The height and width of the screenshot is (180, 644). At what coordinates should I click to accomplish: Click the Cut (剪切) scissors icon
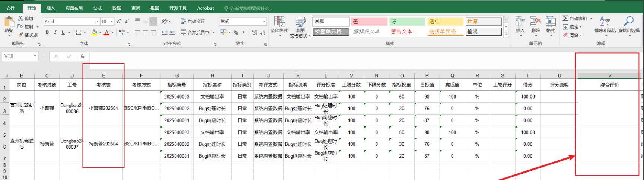pos(21,19)
